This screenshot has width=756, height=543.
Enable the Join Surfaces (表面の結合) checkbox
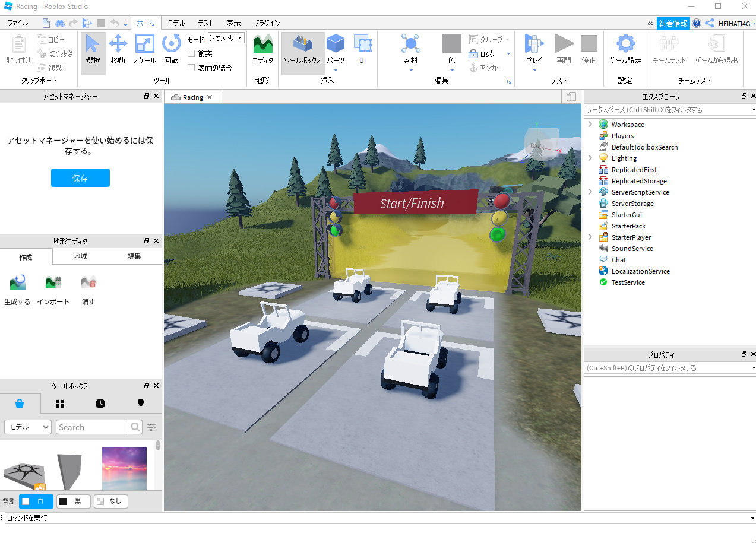pos(192,68)
